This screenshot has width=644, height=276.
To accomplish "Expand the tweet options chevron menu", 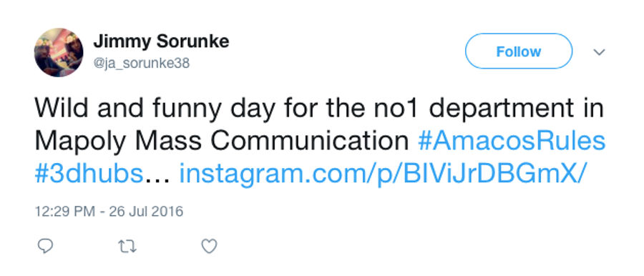I will pos(599,52).
